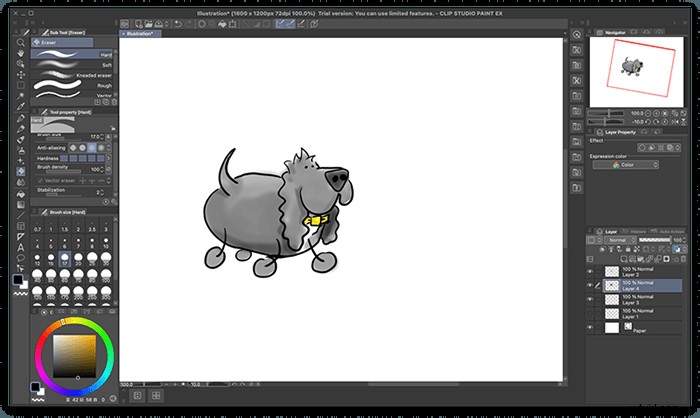Toggle visibility of the Paper layer
The width and height of the screenshot is (700, 418).
coord(590,326)
